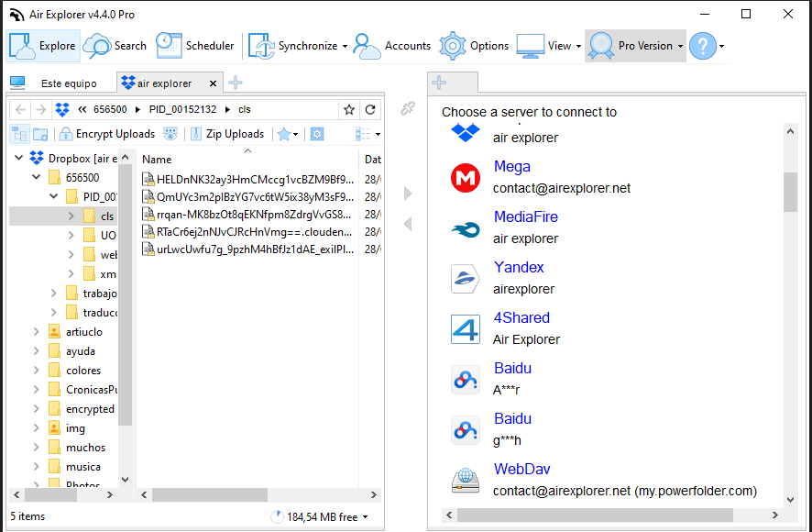812x532 pixels.
Task: Select the colores folder in tree
Action: (x=82, y=371)
